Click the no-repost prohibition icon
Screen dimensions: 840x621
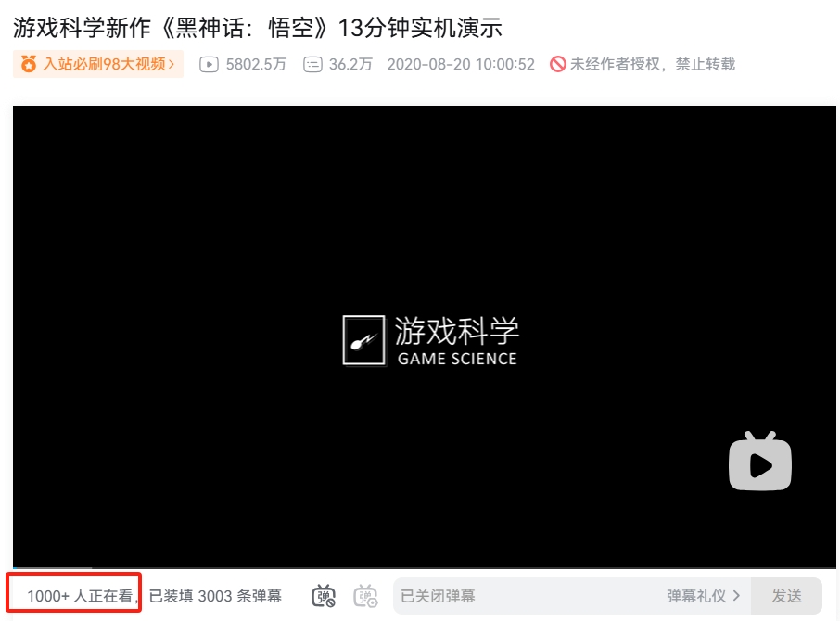[x=557, y=64]
